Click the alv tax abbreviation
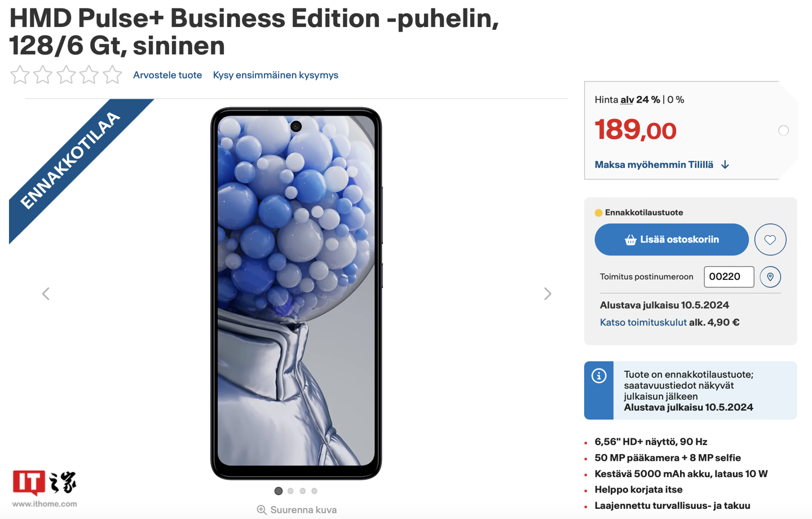The height and width of the screenshot is (519, 812). [627, 100]
